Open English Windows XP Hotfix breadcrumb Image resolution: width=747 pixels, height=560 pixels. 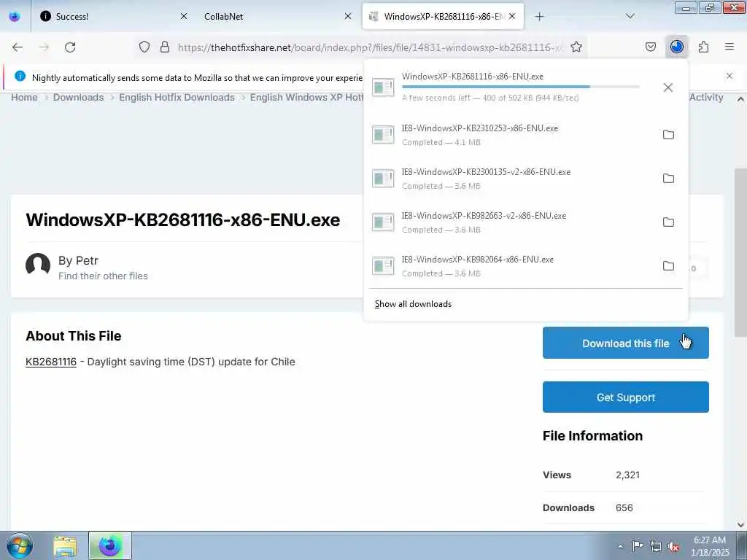point(307,97)
